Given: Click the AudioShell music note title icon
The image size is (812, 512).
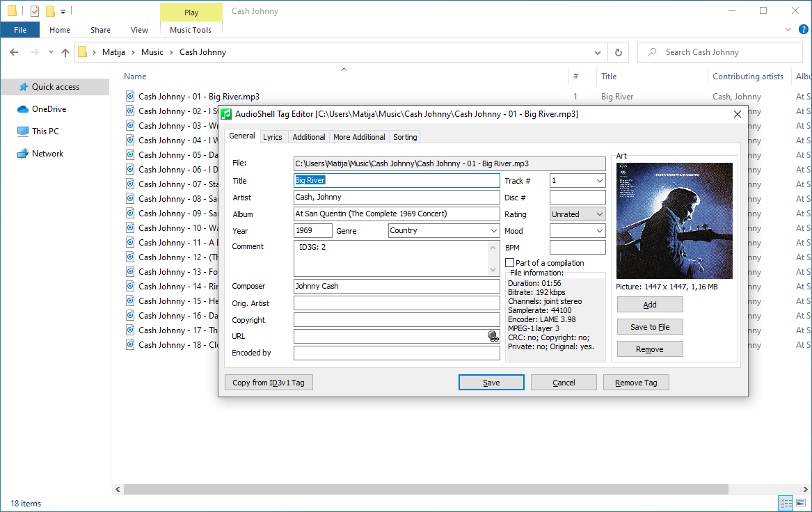Looking at the screenshot, I should 225,114.
